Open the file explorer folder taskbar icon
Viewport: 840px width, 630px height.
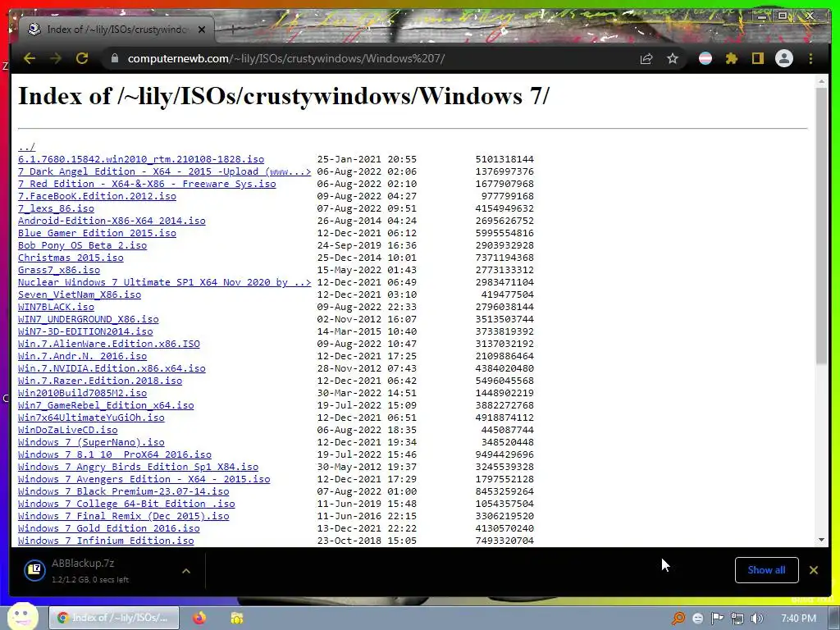click(236, 618)
